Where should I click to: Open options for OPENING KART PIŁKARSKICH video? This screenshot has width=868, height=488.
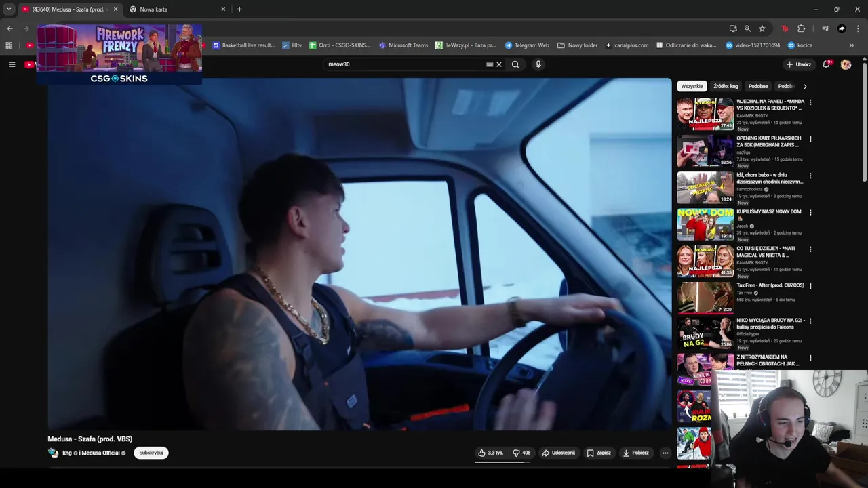(x=810, y=139)
